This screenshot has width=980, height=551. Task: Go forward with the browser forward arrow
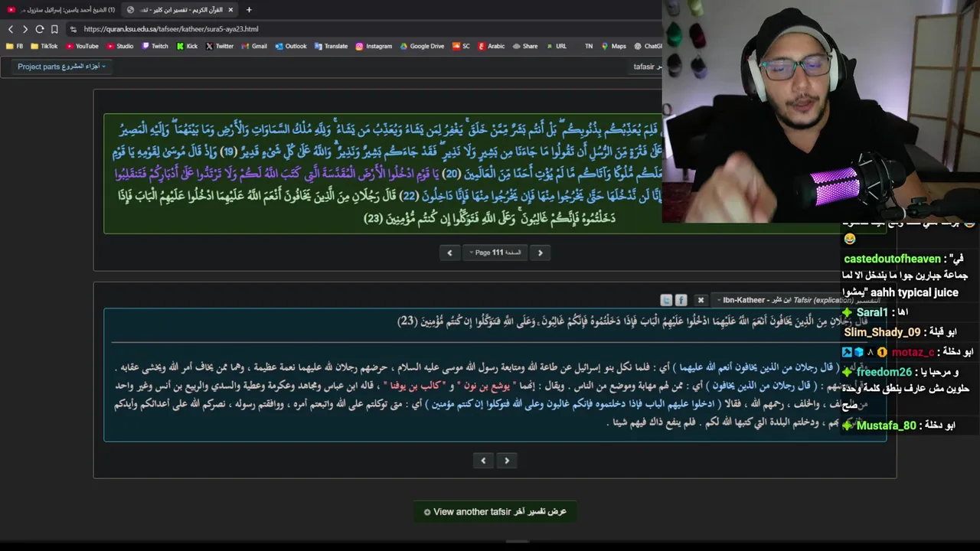tap(24, 29)
